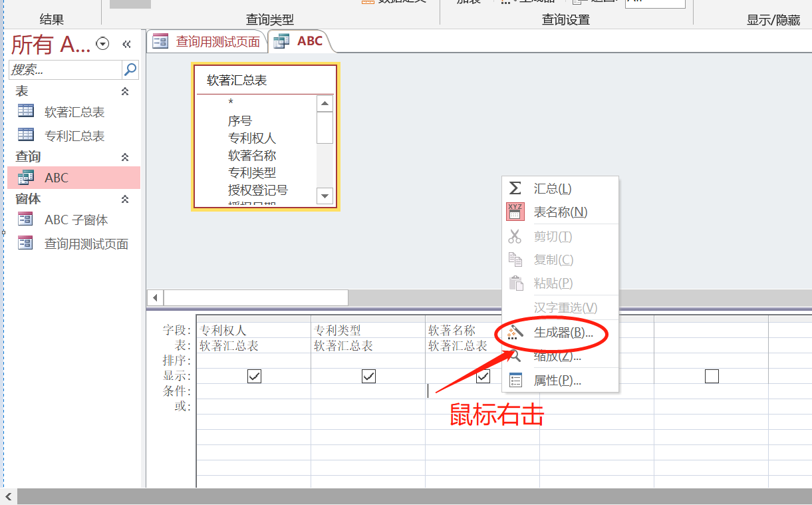
Task: Click field list scroll down arrow
Action: click(x=325, y=196)
